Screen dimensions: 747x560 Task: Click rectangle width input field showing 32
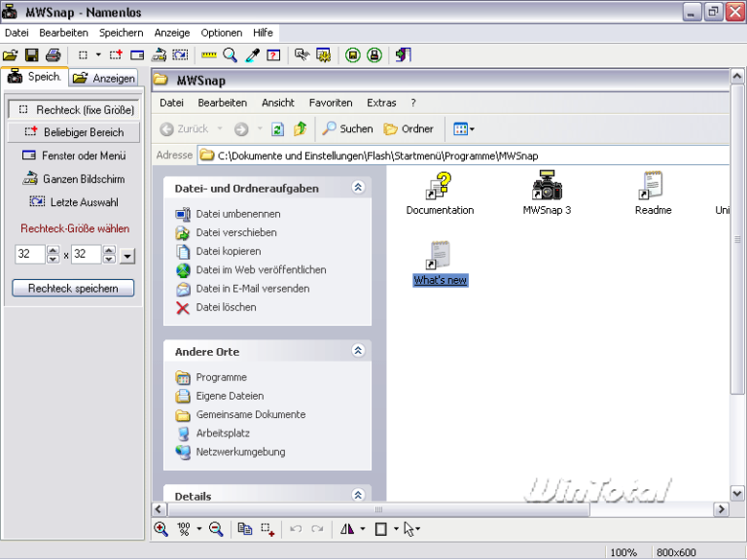coord(30,254)
